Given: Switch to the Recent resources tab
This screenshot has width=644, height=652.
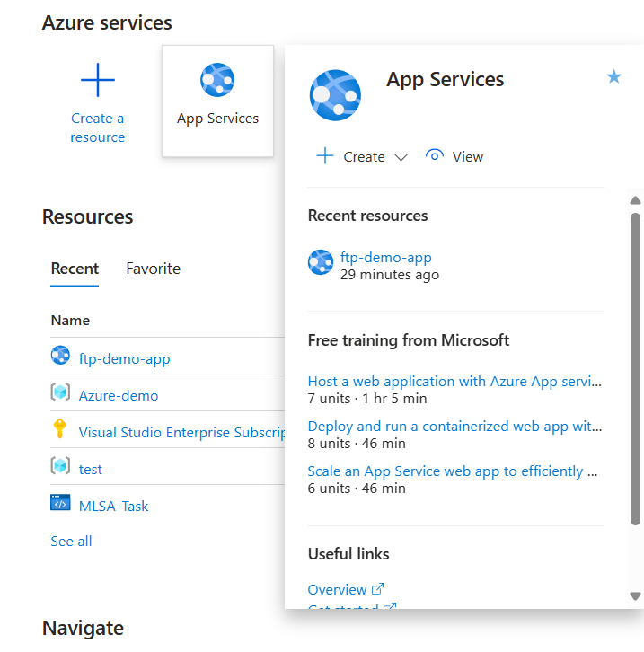Looking at the screenshot, I should 75,269.
